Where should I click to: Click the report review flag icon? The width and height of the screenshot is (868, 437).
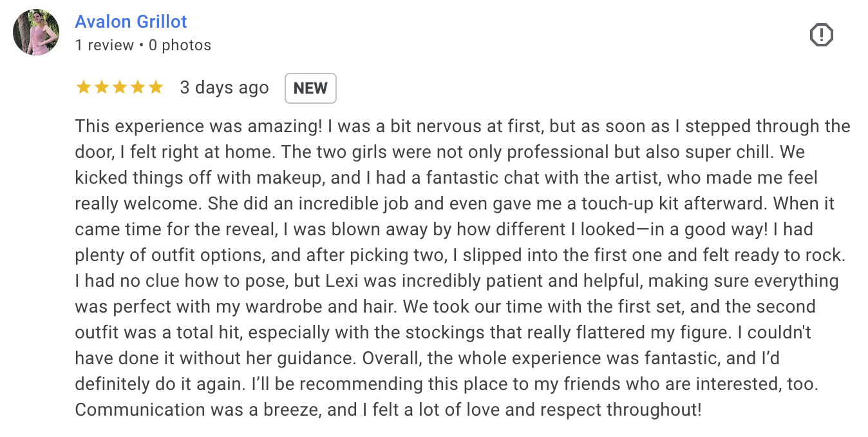pos(821,35)
